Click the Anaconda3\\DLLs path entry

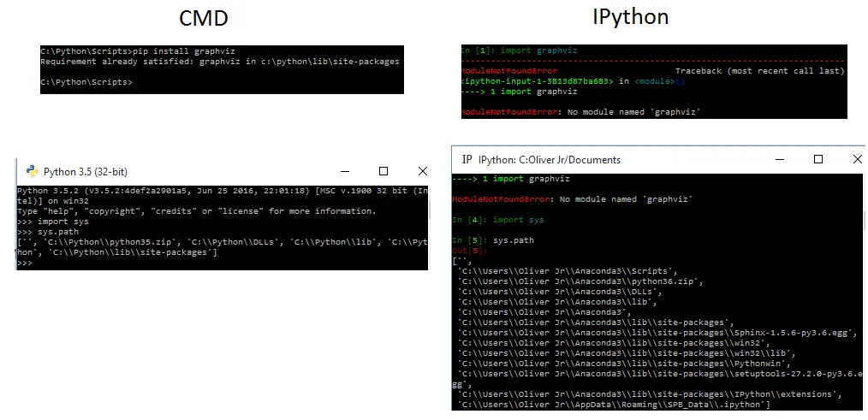pos(560,292)
